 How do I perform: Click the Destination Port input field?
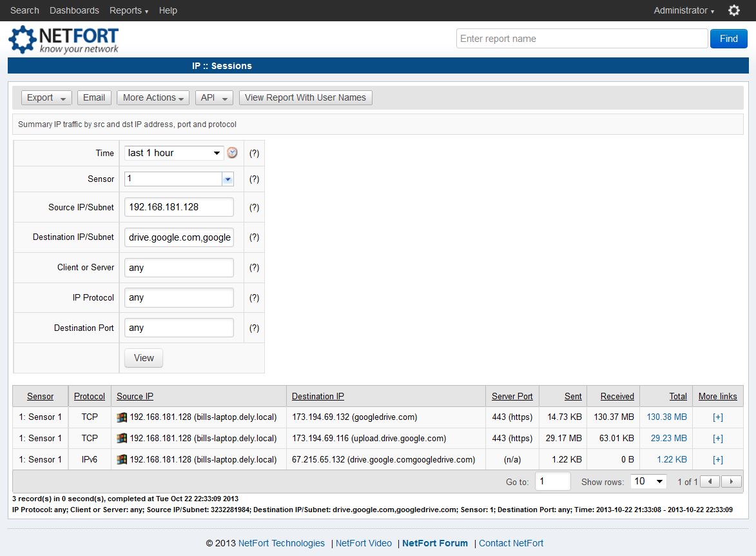click(179, 328)
